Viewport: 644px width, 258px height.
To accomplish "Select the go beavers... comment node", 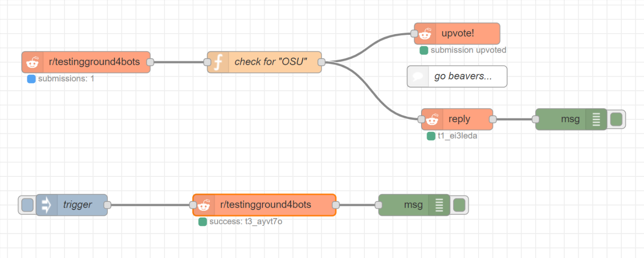I will coord(457,76).
